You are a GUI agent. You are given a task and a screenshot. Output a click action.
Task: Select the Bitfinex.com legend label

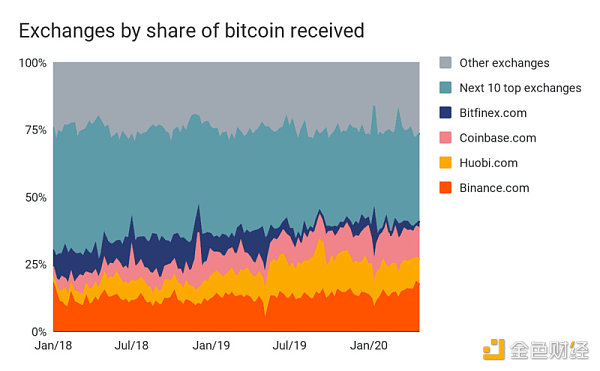(x=493, y=113)
